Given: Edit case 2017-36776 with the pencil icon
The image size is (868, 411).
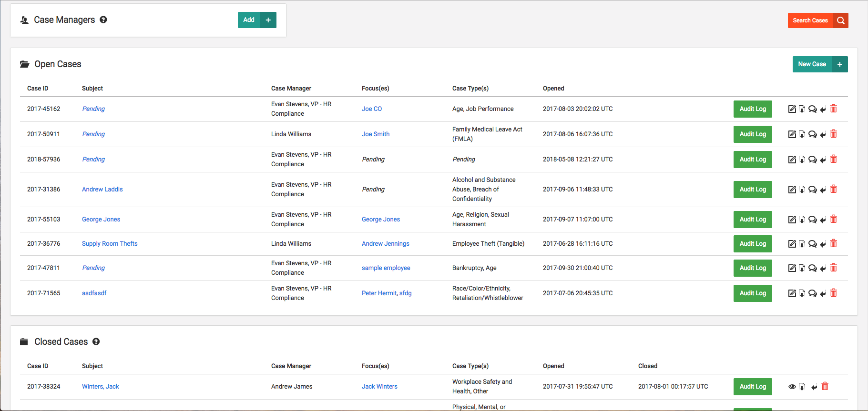Looking at the screenshot, I should click(x=792, y=244).
